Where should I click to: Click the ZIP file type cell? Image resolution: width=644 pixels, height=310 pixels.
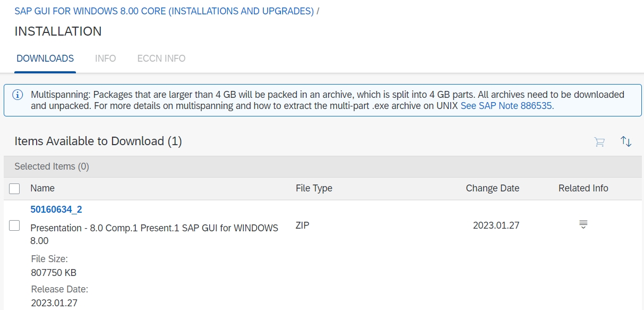click(x=303, y=225)
